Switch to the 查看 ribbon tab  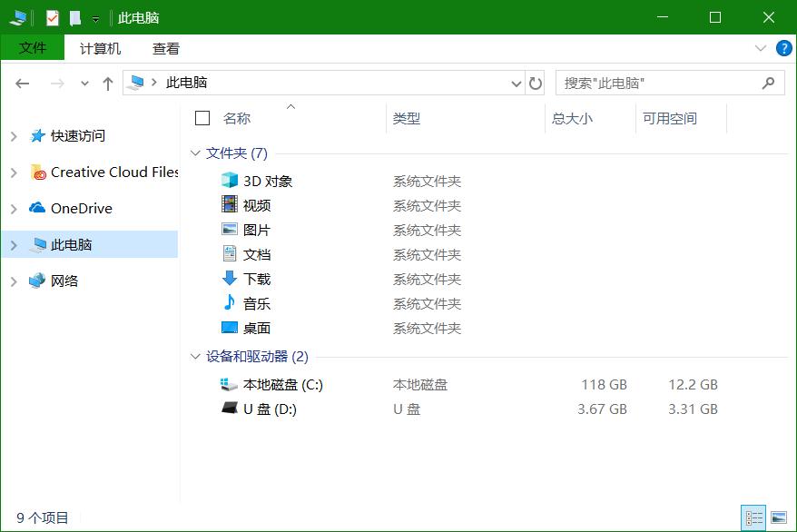pyautogui.click(x=165, y=48)
